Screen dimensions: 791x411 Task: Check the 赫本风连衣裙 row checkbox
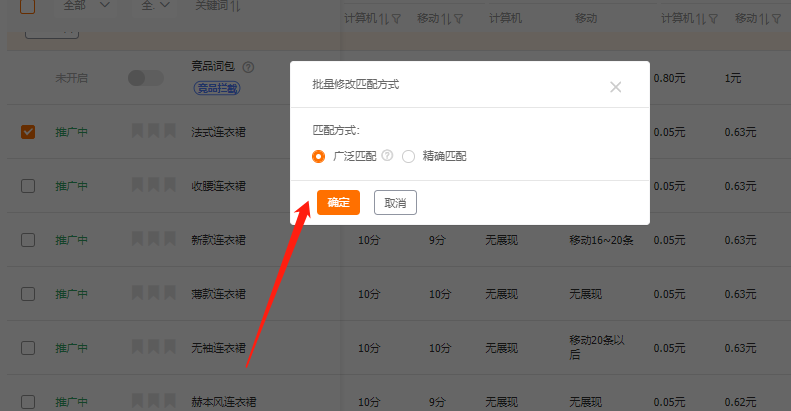[x=28, y=402]
